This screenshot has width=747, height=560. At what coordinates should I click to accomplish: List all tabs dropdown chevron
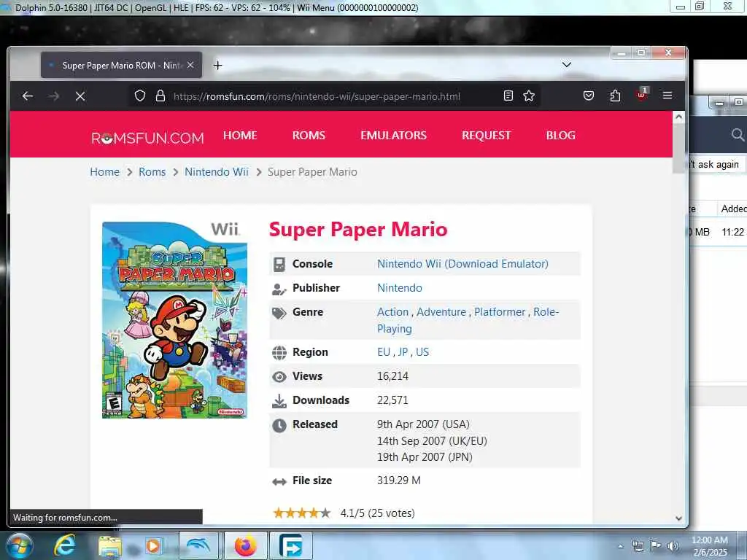566,64
